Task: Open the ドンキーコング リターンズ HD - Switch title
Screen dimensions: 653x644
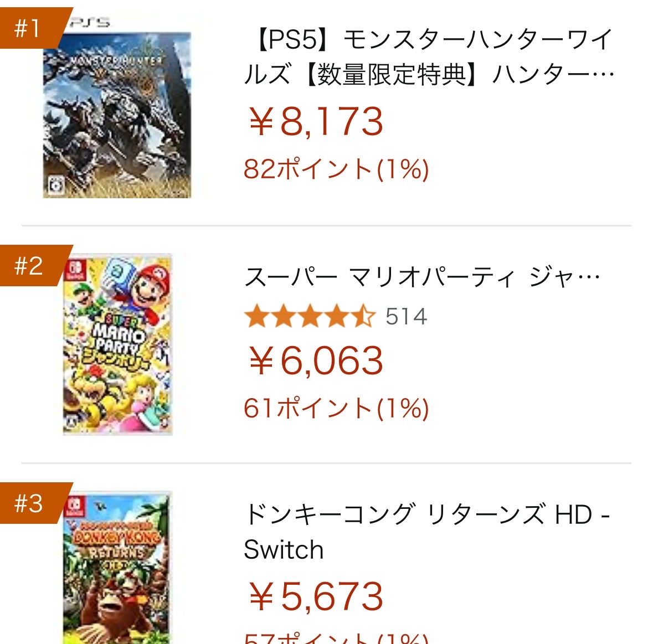Action: (x=426, y=532)
